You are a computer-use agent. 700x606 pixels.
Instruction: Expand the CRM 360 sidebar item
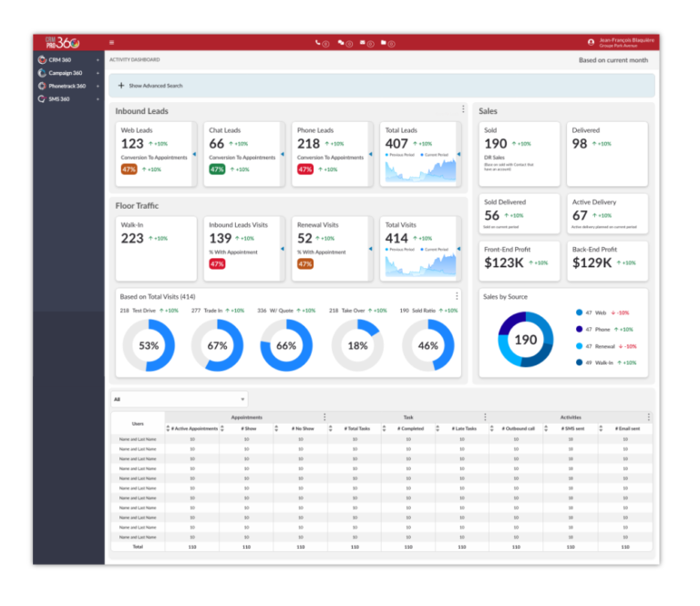[98, 60]
